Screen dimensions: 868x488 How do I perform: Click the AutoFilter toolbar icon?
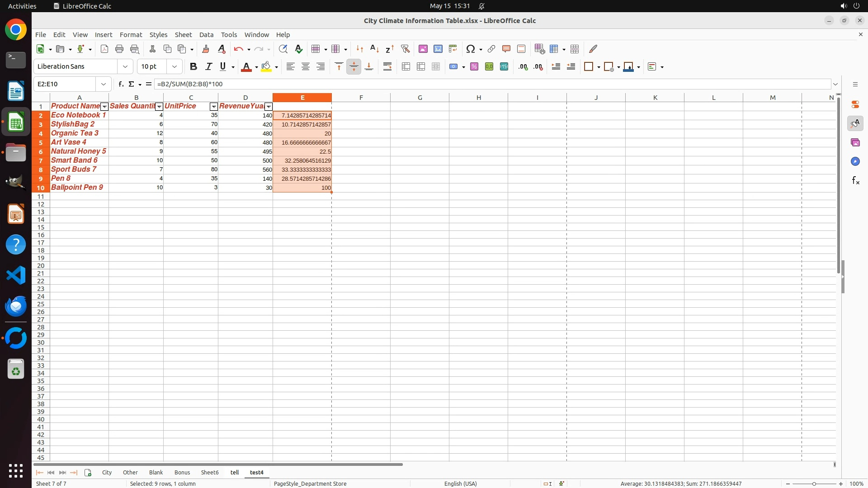[x=405, y=49]
